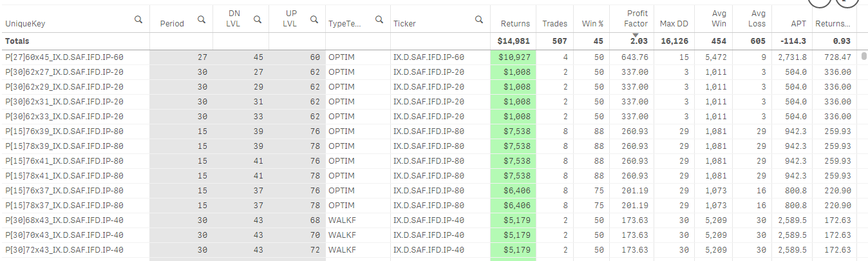Click the sort arrow under Profit Factor
This screenshot has width=868, height=261.
[636, 35]
